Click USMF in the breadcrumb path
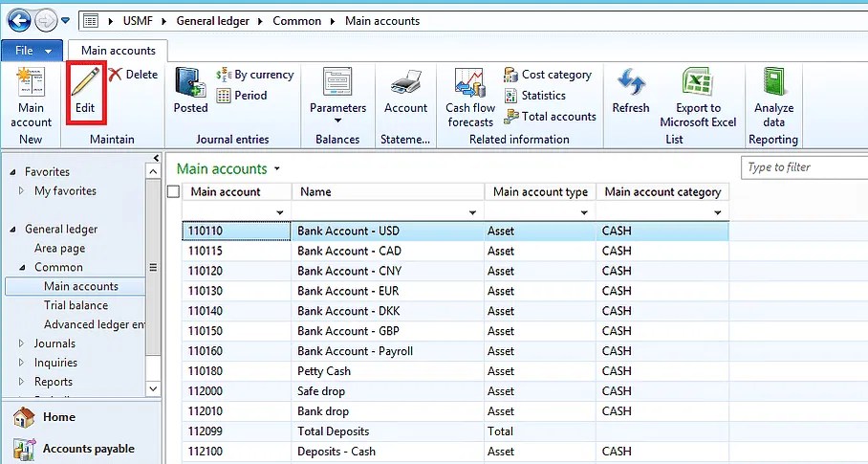The width and height of the screenshot is (868, 464). (x=138, y=21)
